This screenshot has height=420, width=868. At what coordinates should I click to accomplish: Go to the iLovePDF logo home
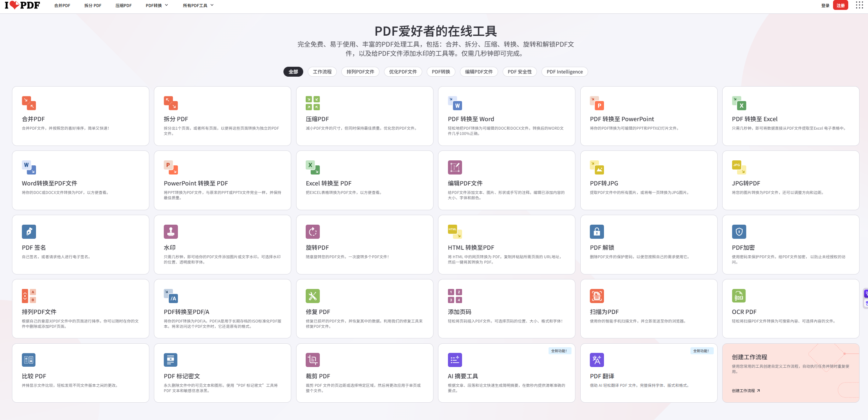point(22,5)
